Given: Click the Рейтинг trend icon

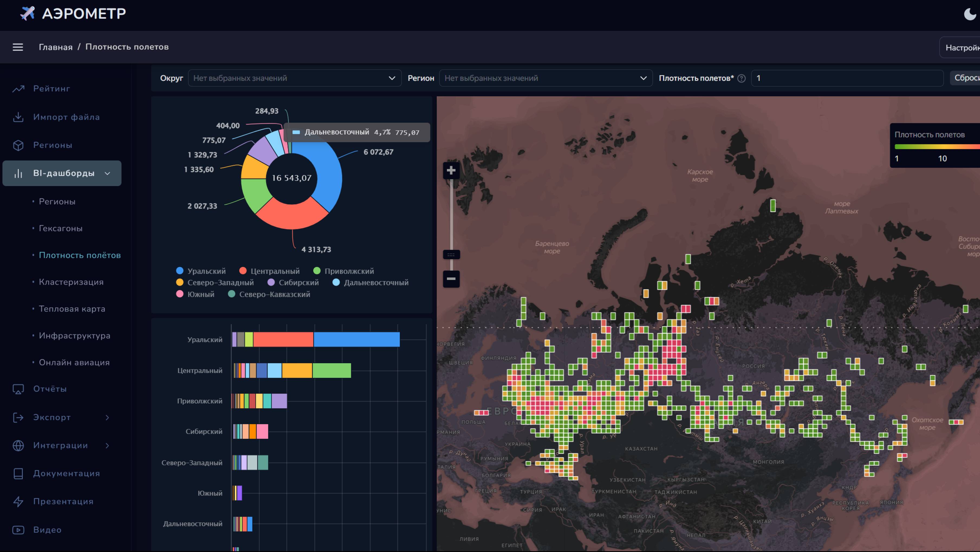Looking at the screenshot, I should pos(18,89).
